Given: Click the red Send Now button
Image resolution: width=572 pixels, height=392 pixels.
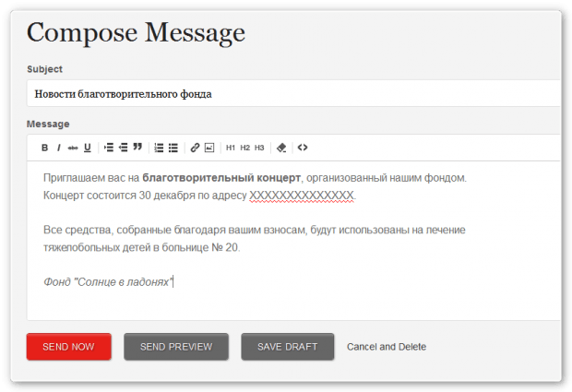Looking at the screenshot, I should 69,347.
